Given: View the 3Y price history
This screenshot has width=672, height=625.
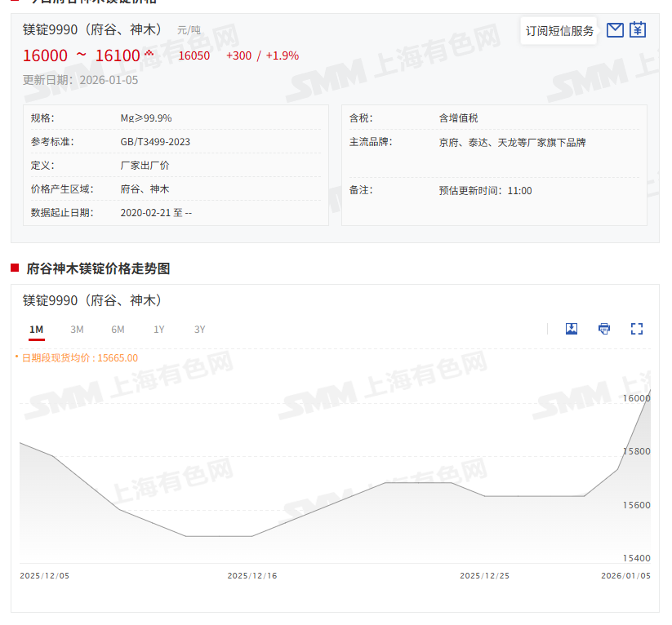Looking at the screenshot, I should [200, 330].
